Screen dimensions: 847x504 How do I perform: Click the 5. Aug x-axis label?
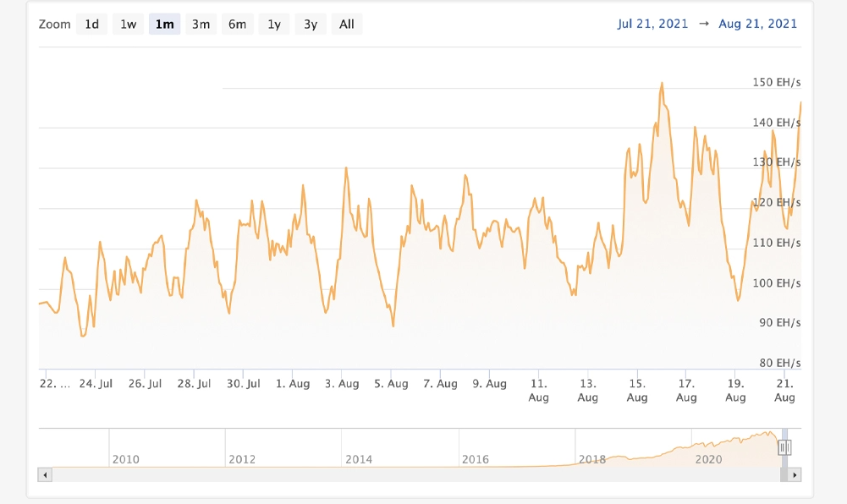coord(391,384)
